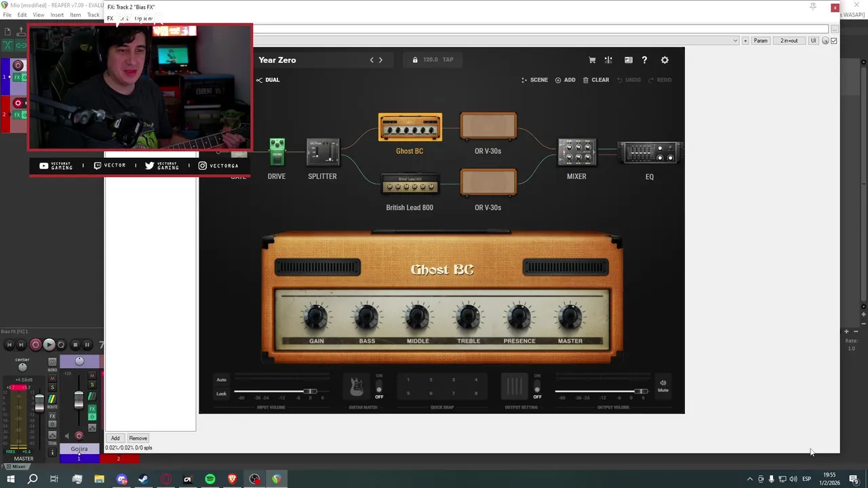The height and width of the screenshot is (488, 868).
Task: Click the MIDDLE knob on Ghost BC
Action: point(418,317)
